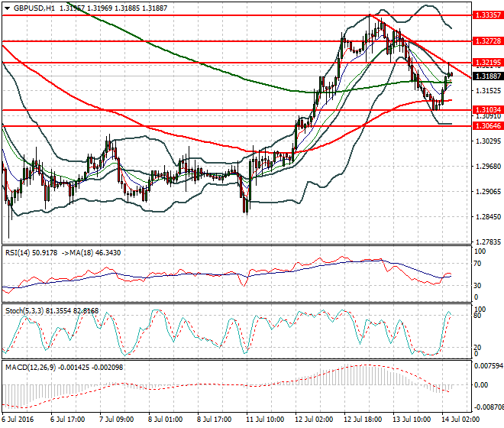
Task: Click the 12 Jul 02:00 time label
Action: click(314, 420)
